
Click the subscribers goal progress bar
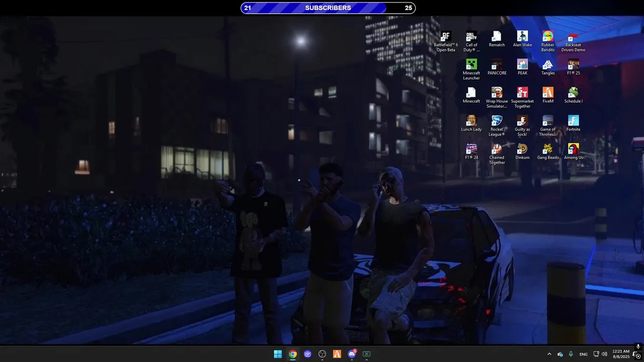[x=328, y=8]
